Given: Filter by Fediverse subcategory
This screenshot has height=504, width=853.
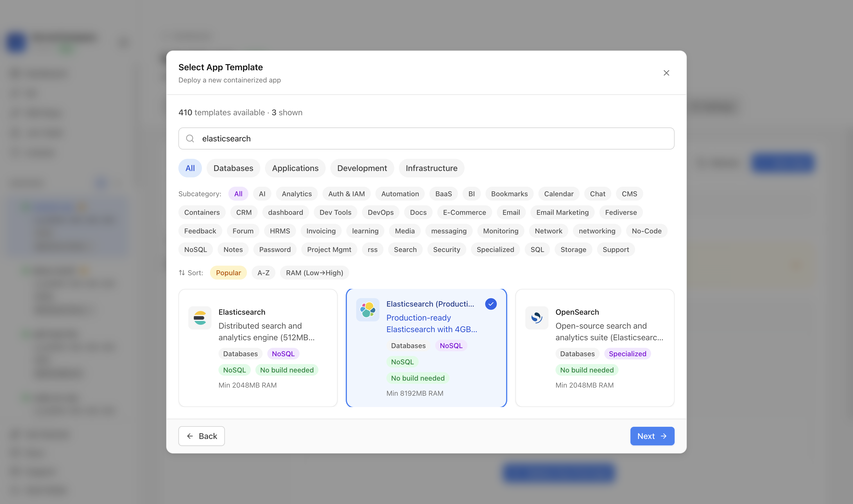Looking at the screenshot, I should coord(621,212).
